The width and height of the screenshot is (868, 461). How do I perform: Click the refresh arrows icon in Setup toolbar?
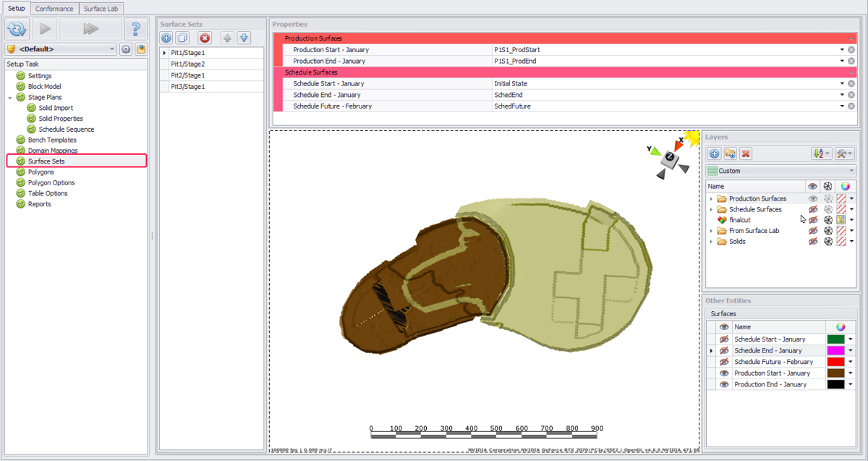tap(17, 29)
